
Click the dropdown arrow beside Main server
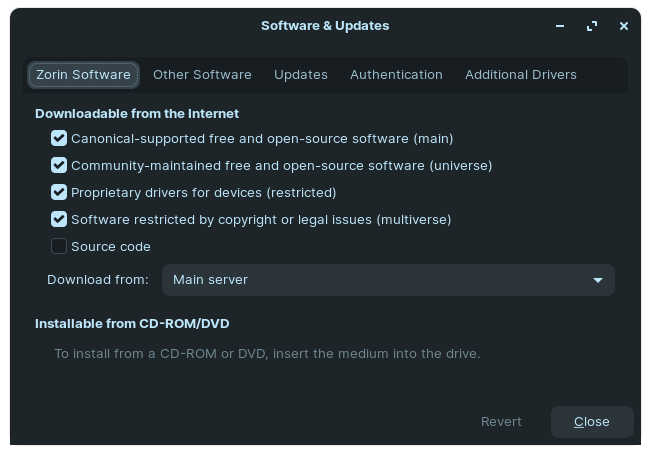click(x=598, y=280)
